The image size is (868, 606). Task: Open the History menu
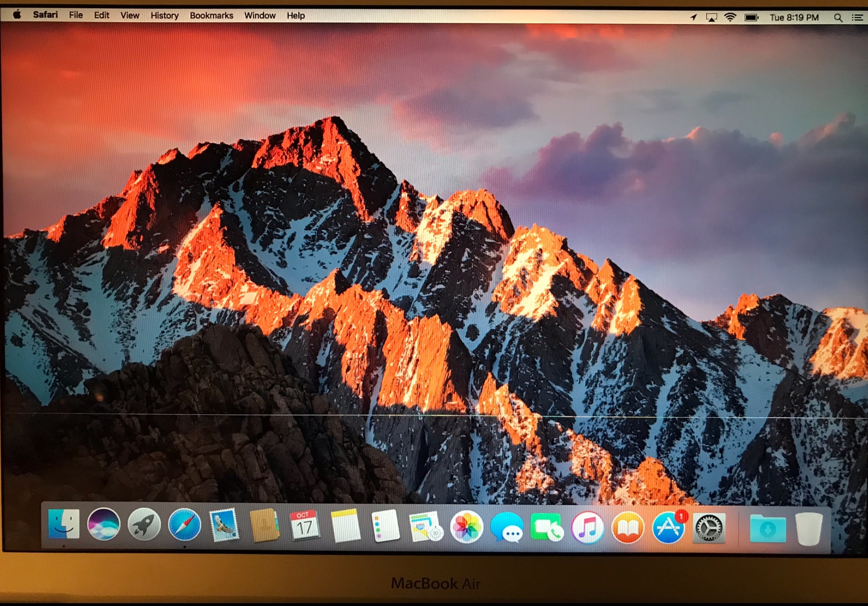pos(164,15)
